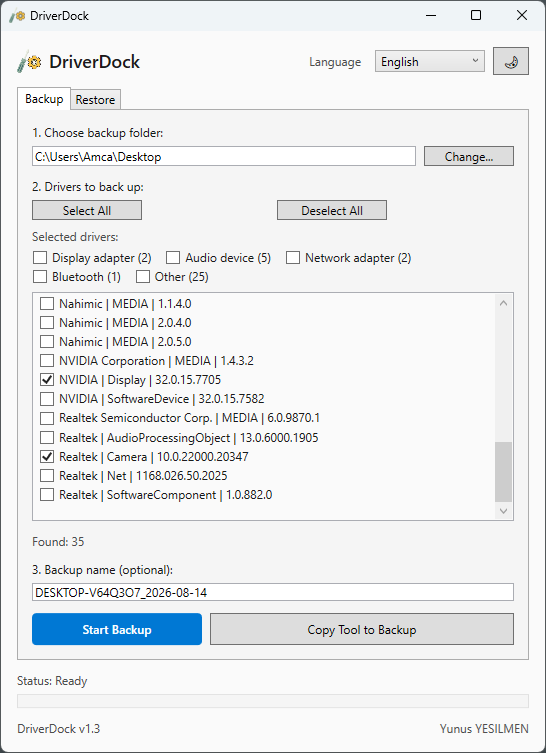The height and width of the screenshot is (753, 546).
Task: Check the Realtek Net 1168.026.50.2025 driver
Action: (x=47, y=476)
